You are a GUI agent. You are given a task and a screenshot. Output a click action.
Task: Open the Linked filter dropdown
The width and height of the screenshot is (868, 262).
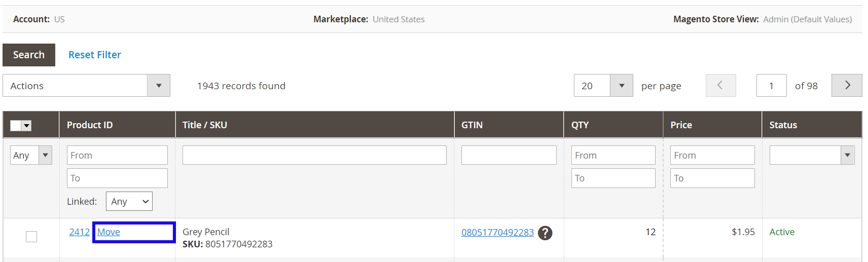[129, 201]
